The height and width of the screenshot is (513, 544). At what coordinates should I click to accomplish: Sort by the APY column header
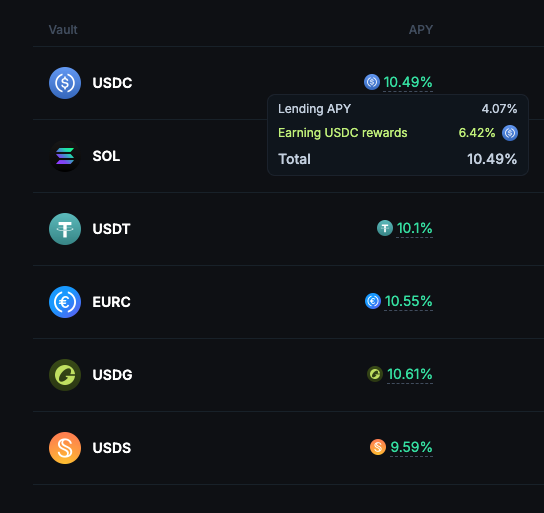420,30
